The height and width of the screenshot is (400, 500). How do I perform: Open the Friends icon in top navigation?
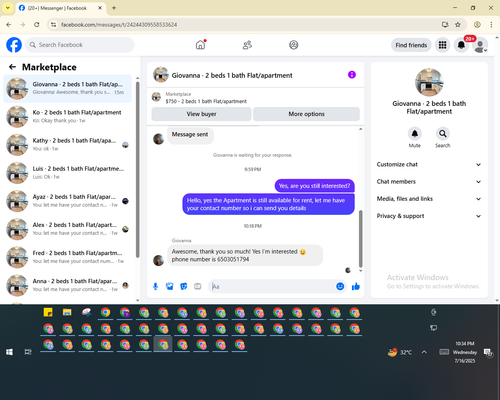pos(247,45)
